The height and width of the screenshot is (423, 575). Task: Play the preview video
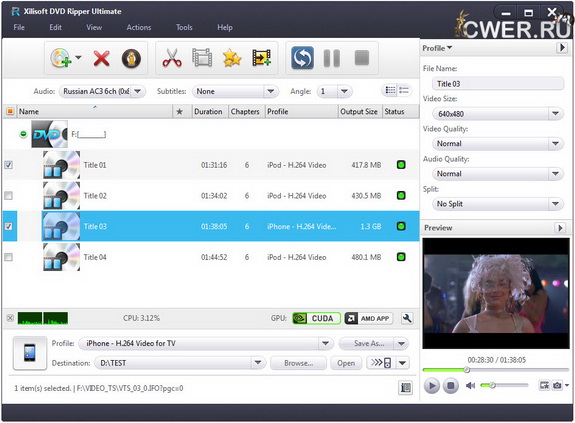click(432, 386)
